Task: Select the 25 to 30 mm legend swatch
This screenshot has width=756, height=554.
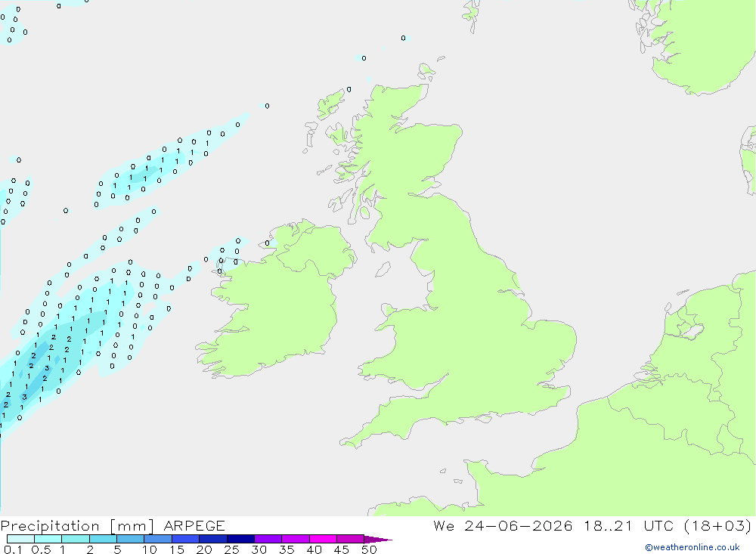Action: 240,539
